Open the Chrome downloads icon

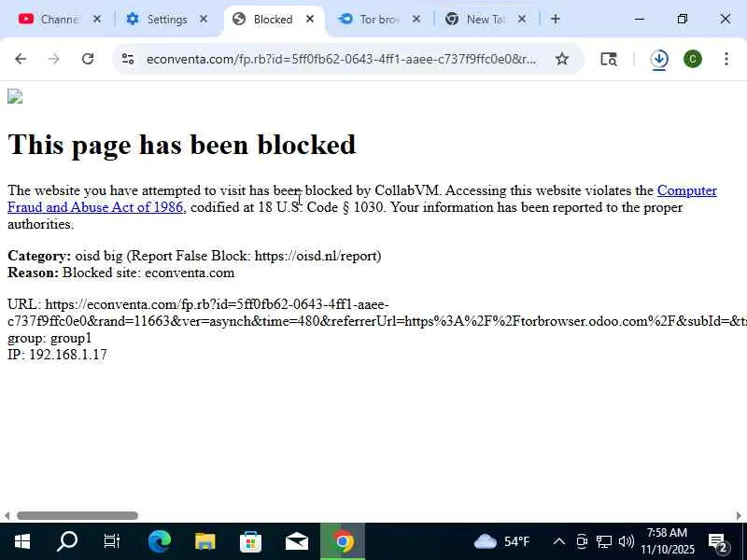(659, 59)
